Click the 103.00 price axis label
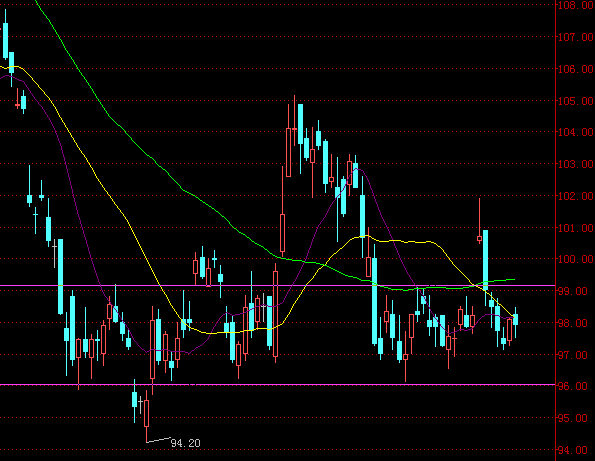Viewport: 595px width, 461px height. coord(576,164)
